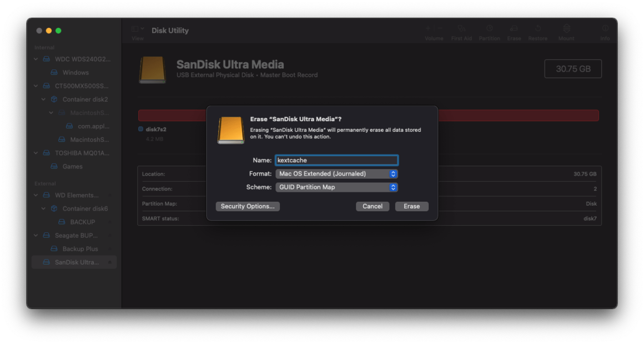
Task: Open the Partition tool icon
Action: point(489,29)
